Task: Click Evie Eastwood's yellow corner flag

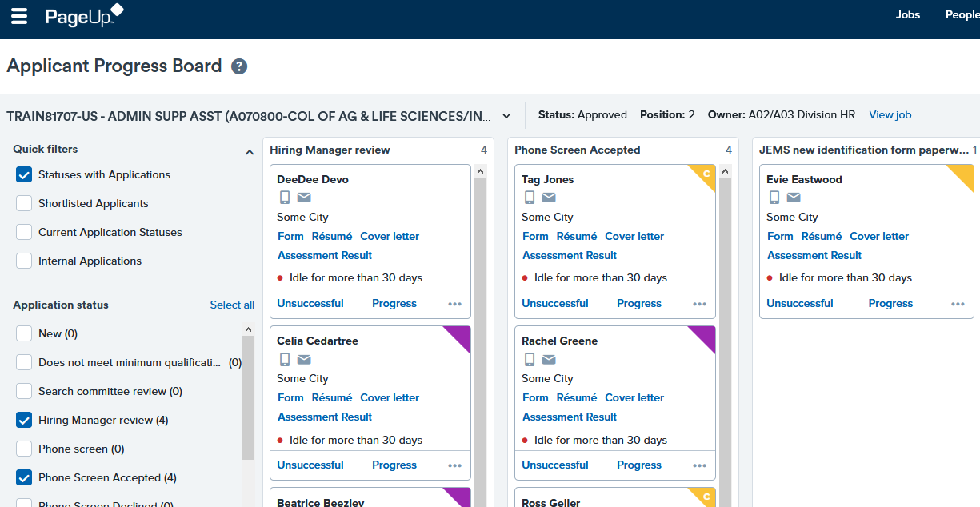Action: pos(964,174)
